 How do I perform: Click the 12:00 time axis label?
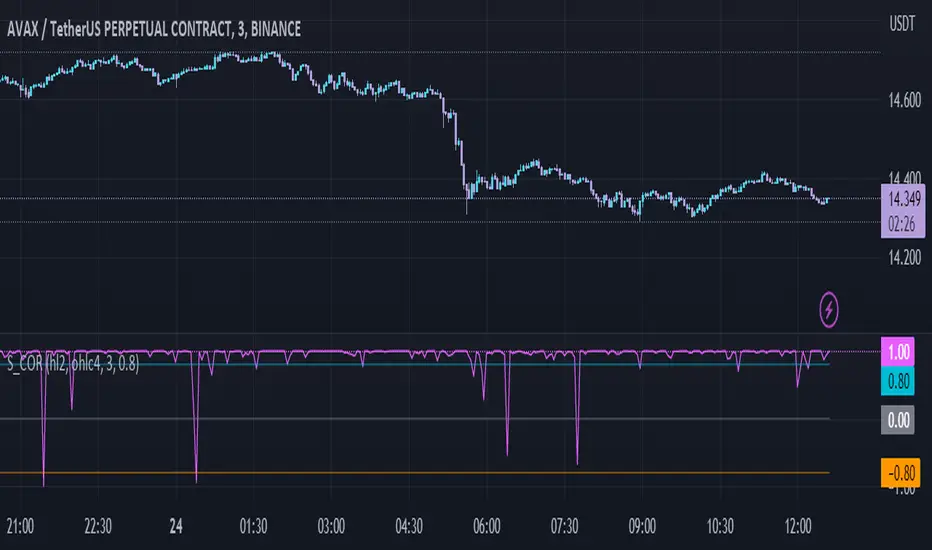(x=796, y=525)
